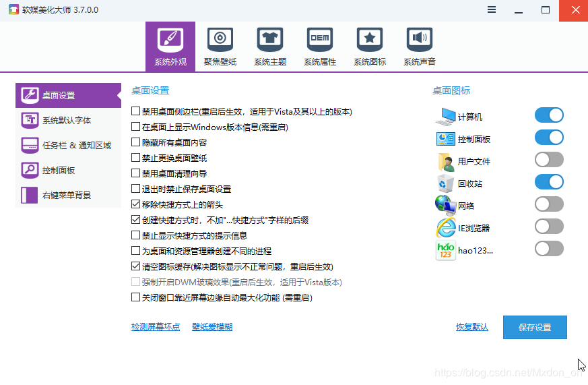Maximize the 软媒美化大师 window
Image resolution: width=588 pixels, height=385 pixels.
(546, 10)
